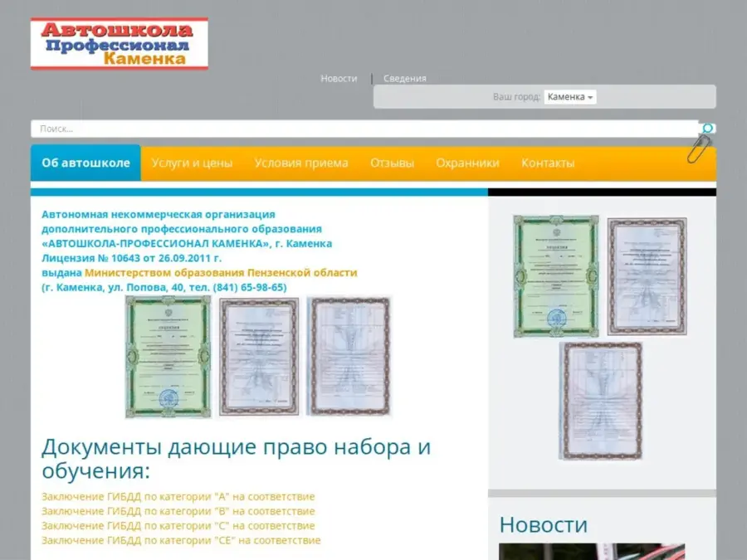Image resolution: width=747 pixels, height=560 pixels.
Task: Open the Каменка city dropdown
Action: [569, 97]
